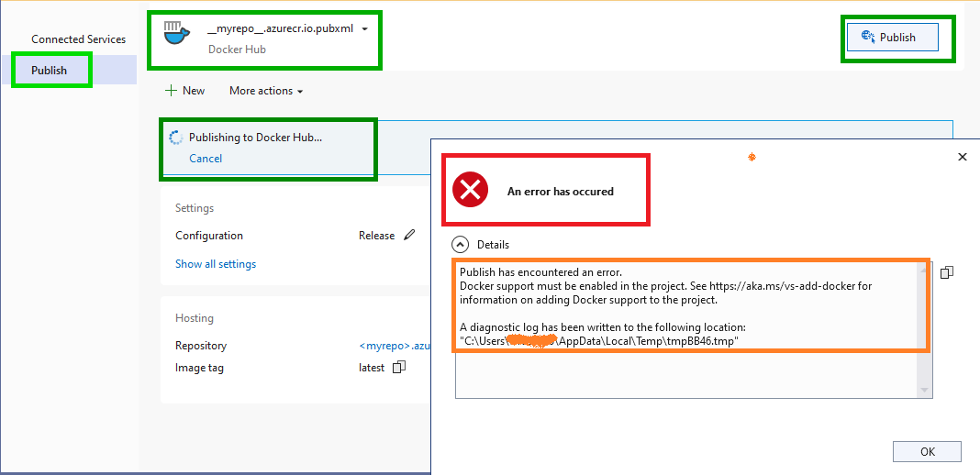The width and height of the screenshot is (980, 475).
Task: Click the red error icon
Action: pyautogui.click(x=471, y=191)
